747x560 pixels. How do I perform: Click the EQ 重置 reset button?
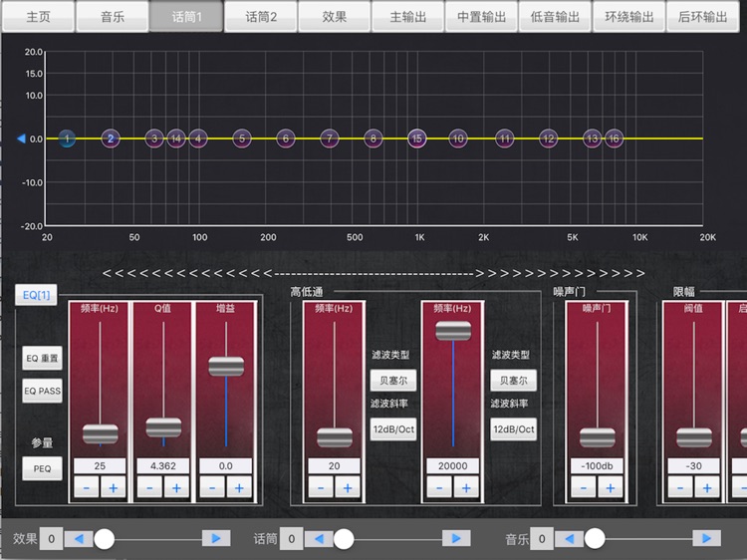(43, 358)
